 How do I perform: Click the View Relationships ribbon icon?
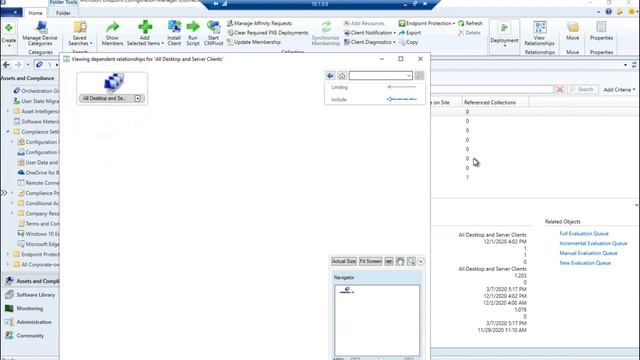(x=539, y=27)
